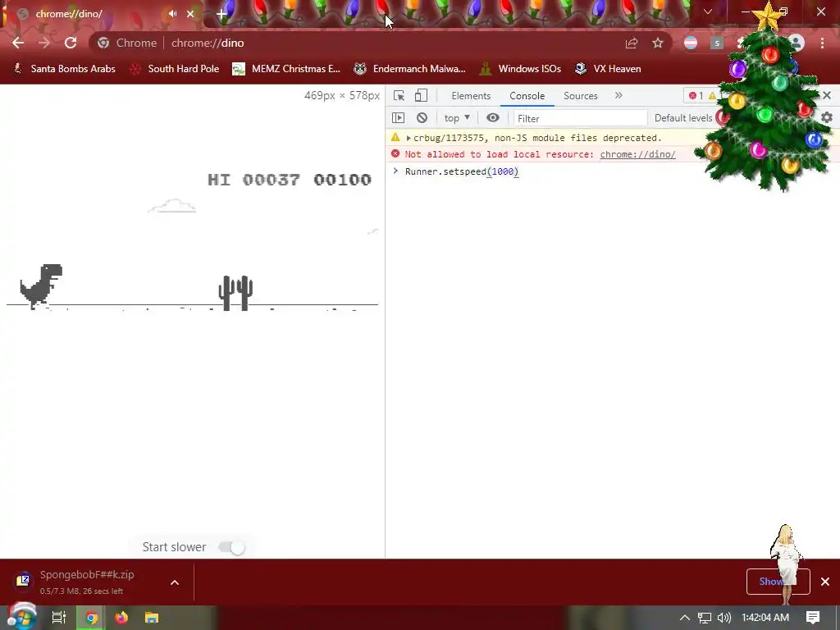Open the network tray icon
Viewport: 840px width, 630px height.
point(705,618)
